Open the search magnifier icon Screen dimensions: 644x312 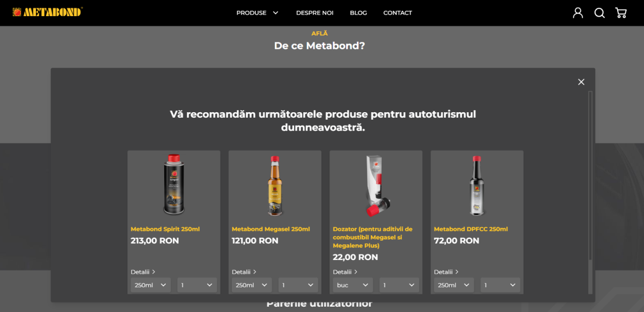tap(599, 13)
